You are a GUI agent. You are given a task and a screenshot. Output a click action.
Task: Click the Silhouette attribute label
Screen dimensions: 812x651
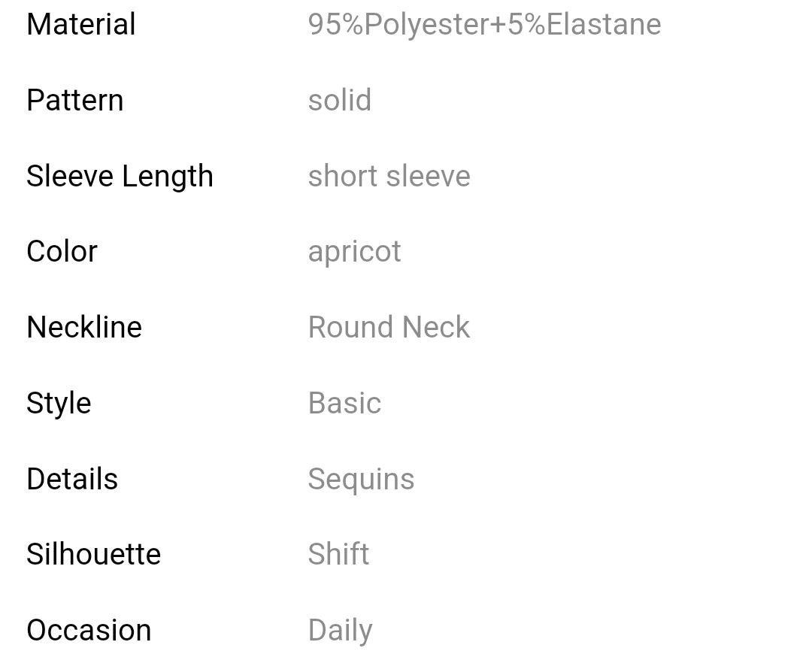93,554
